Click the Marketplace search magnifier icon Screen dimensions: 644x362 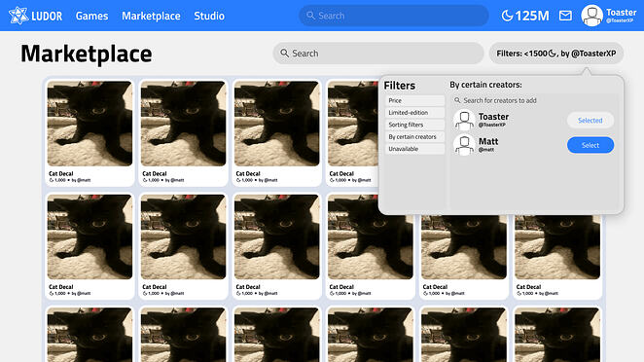tap(284, 53)
